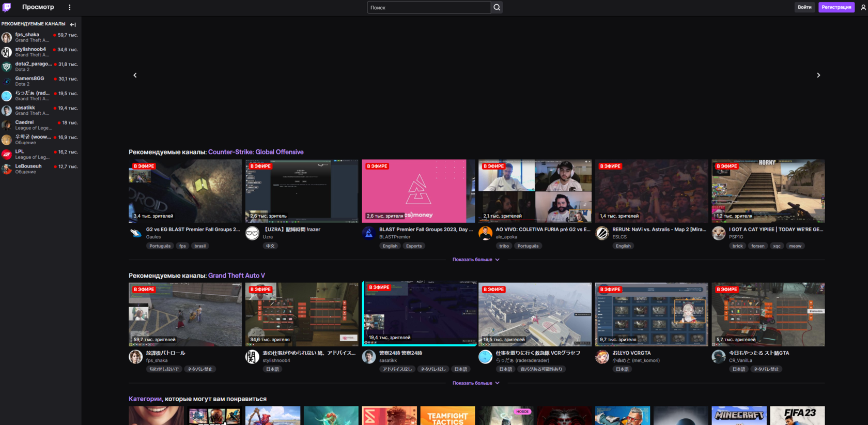
Task: Open sasatikk avatar in sidebar
Action: [x=7, y=110]
